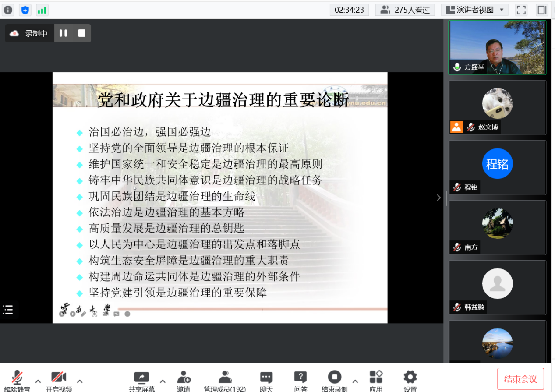Click the meeting info icon
The width and height of the screenshot is (555, 392).
(8, 10)
